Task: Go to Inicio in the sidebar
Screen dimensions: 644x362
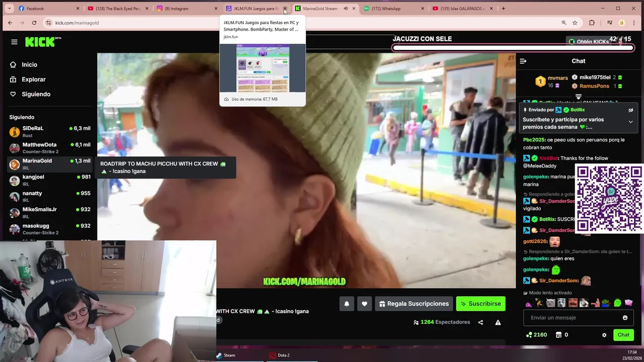Action: [29, 64]
